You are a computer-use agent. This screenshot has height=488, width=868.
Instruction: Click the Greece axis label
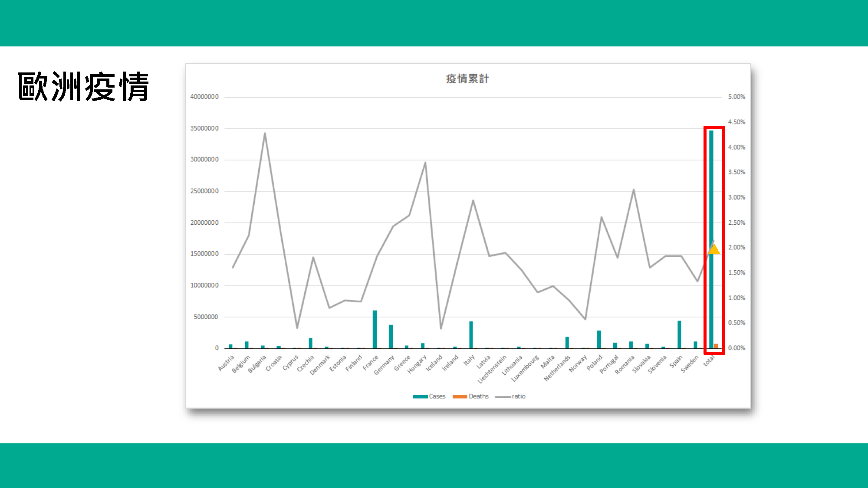(402, 363)
